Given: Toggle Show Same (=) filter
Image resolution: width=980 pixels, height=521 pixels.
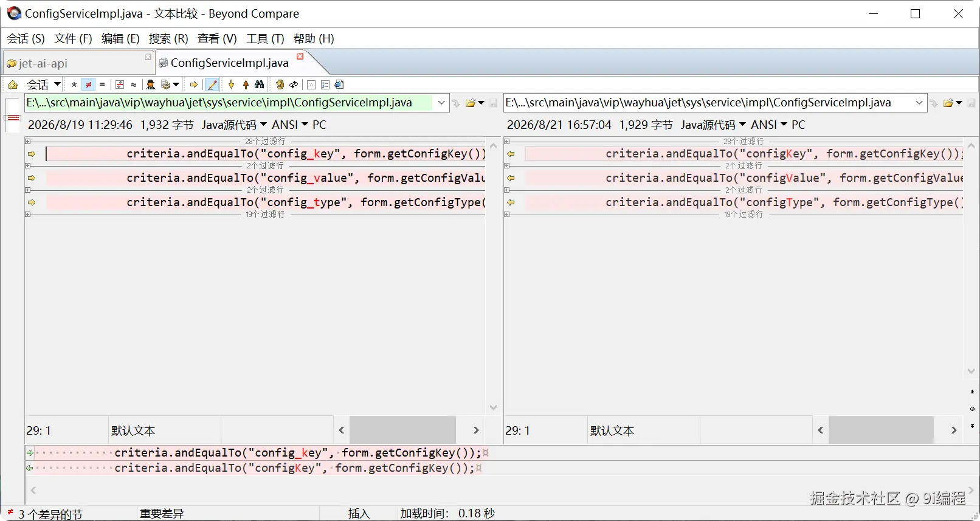Looking at the screenshot, I should click(x=102, y=85).
